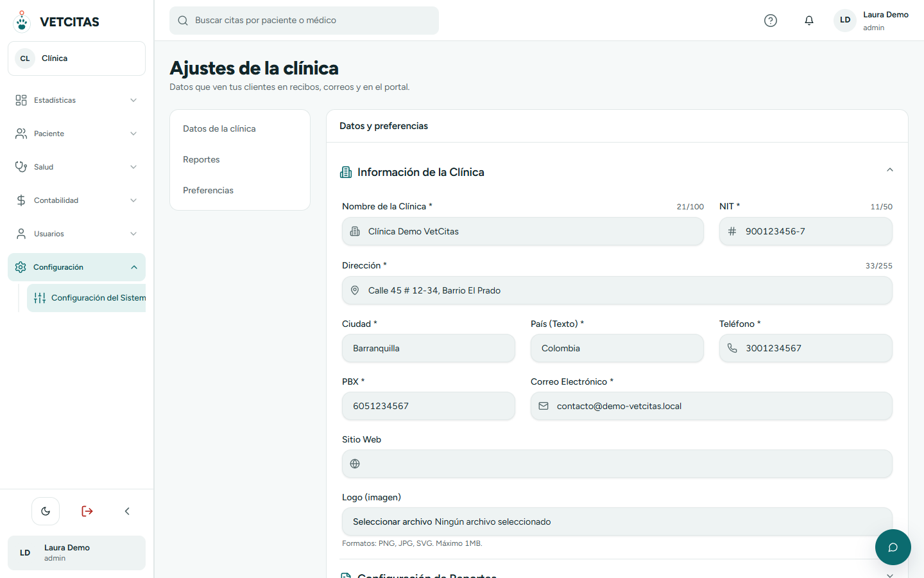Open notifications bell
The height and width of the screenshot is (578, 924).
[809, 21]
